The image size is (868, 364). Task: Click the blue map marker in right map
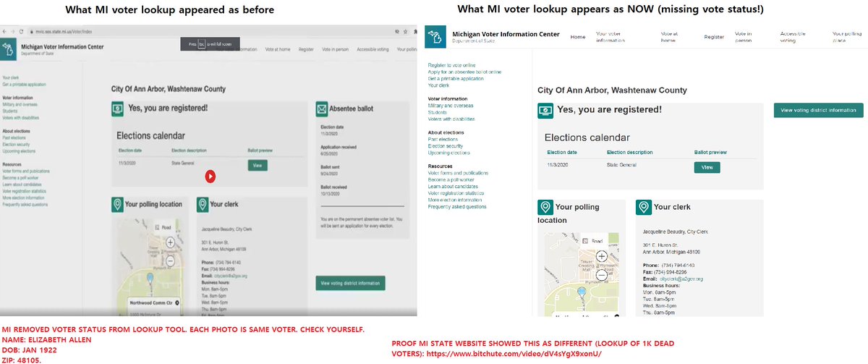click(x=580, y=294)
